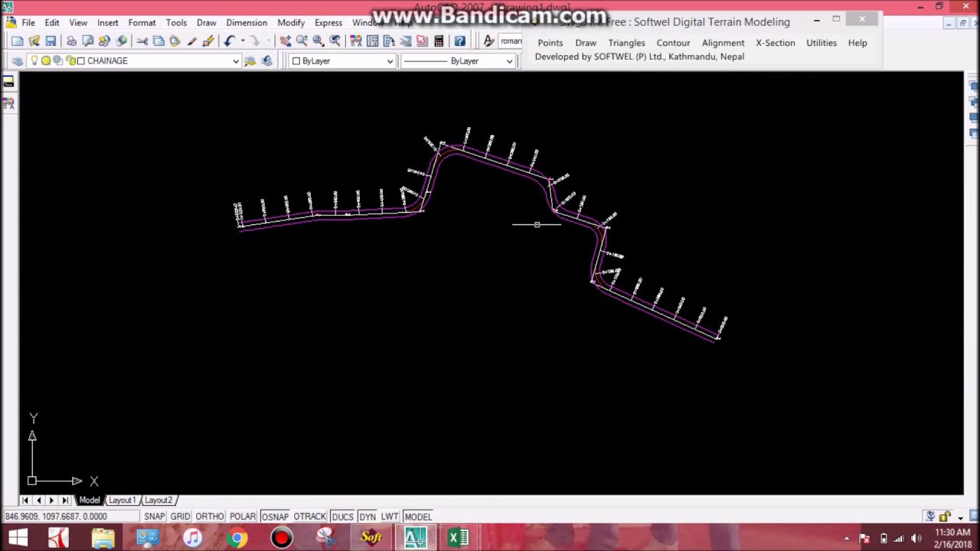Turn off CHAINAGE layer lightbulb
Image resolution: width=980 pixels, height=551 pixels.
tap(34, 60)
